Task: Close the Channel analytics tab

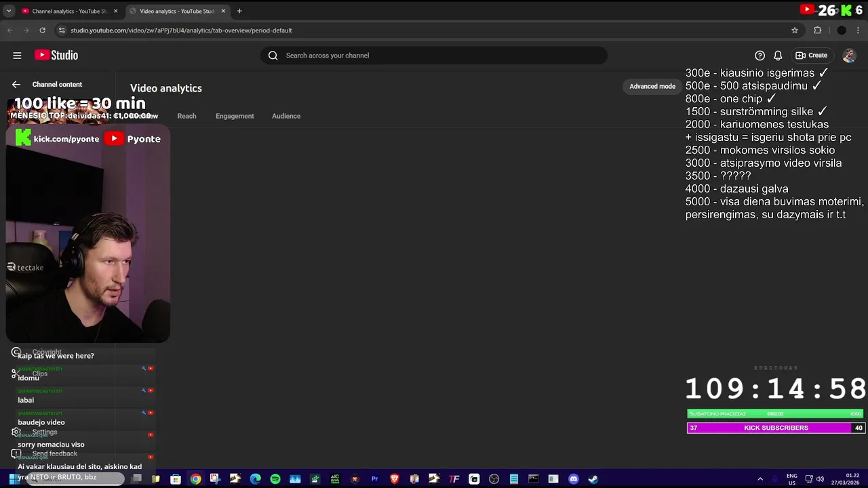Action: pyautogui.click(x=115, y=11)
